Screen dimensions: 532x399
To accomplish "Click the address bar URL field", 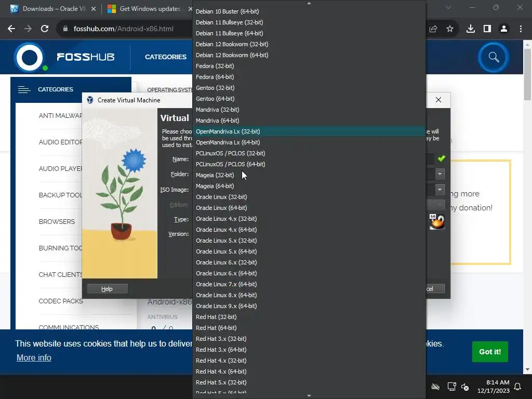I will click(x=124, y=29).
